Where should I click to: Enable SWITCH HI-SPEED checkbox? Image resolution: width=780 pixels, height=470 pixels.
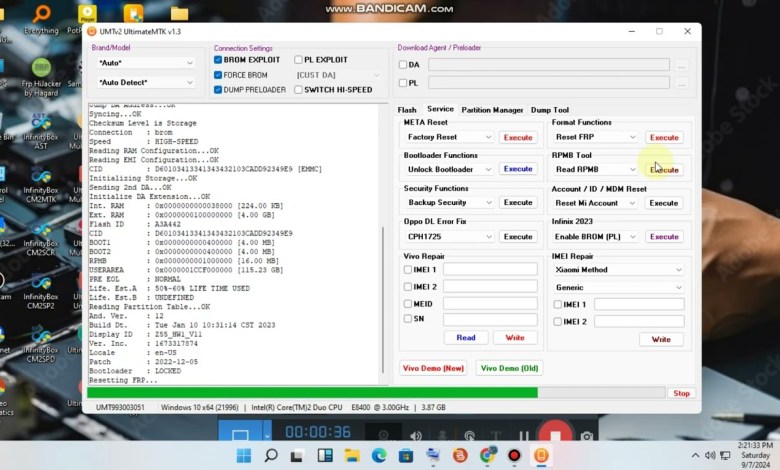pos(298,90)
